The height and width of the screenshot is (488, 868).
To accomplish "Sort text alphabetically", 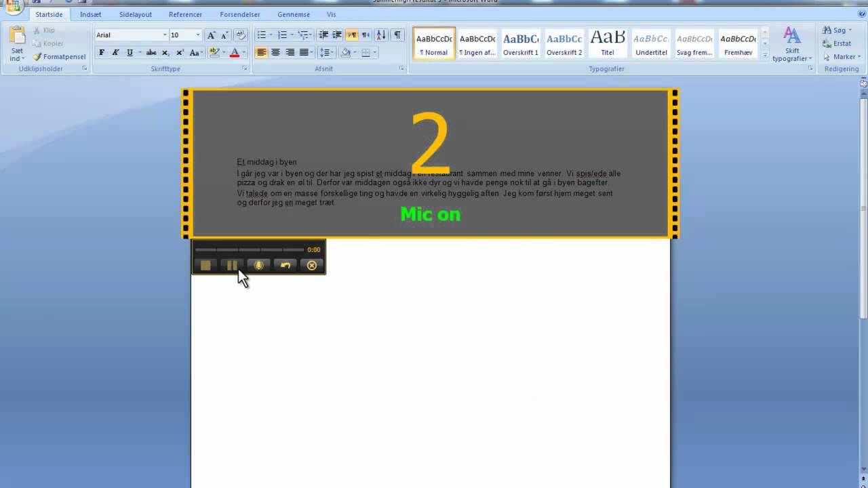I will pos(381,35).
